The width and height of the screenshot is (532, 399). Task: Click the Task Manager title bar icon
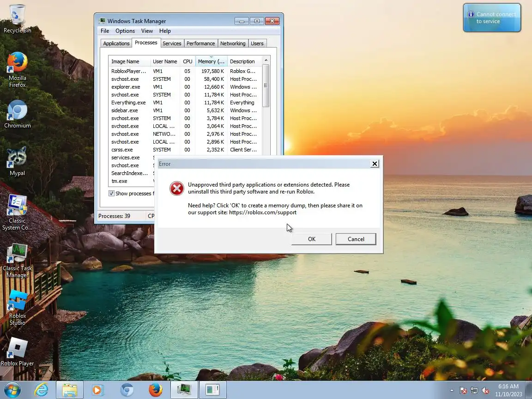[102, 21]
